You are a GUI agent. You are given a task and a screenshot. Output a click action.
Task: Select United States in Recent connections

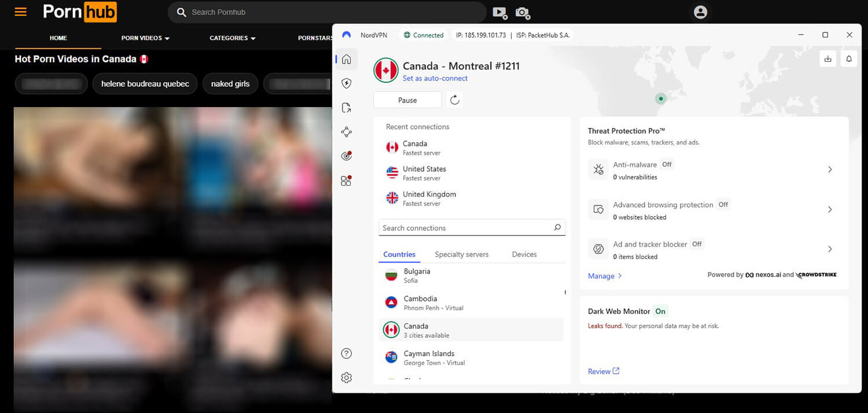[424, 173]
